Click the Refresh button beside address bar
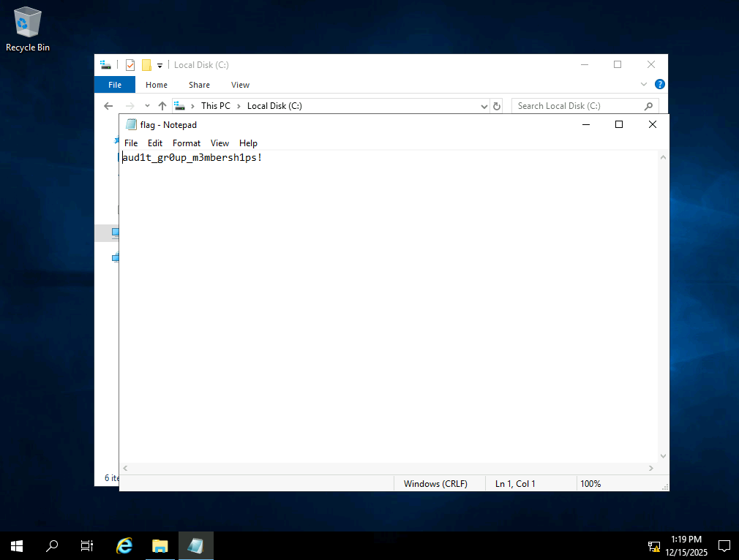 [x=497, y=106]
